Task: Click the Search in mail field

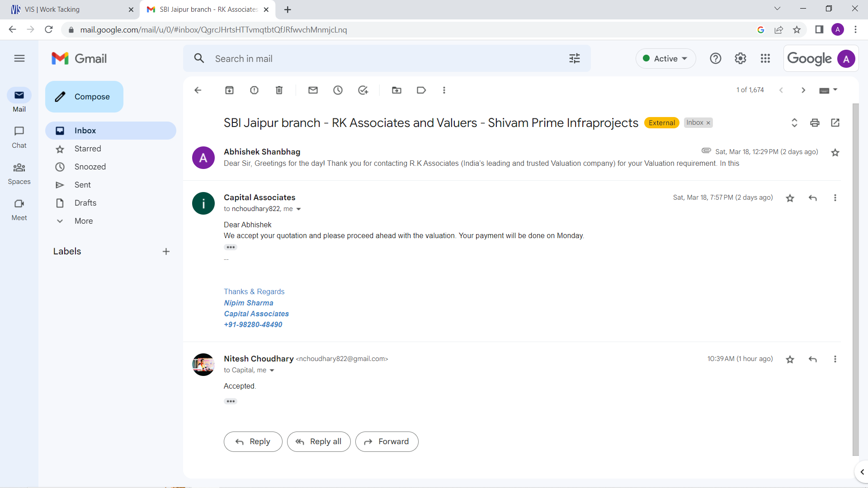Action: [387, 59]
